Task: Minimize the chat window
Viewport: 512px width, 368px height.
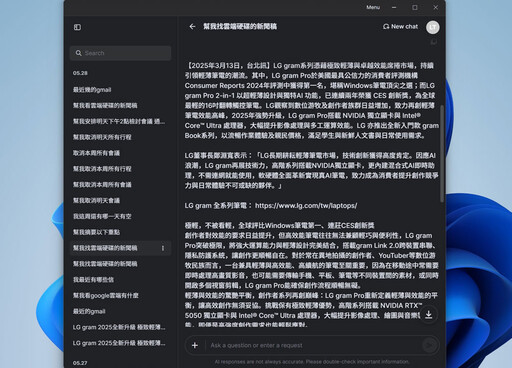Action: point(394,7)
